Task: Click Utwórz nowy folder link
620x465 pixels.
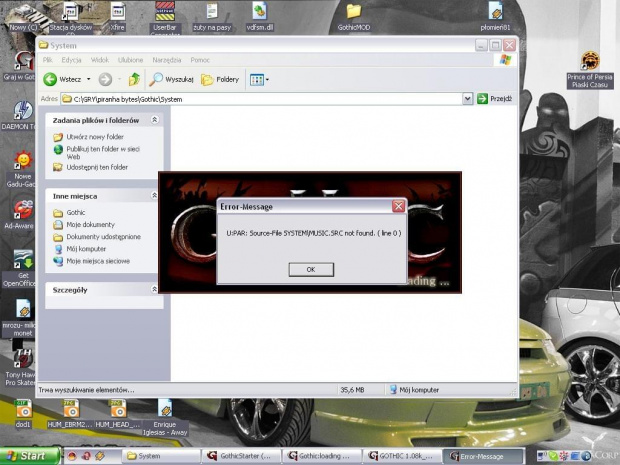Action: [95, 137]
